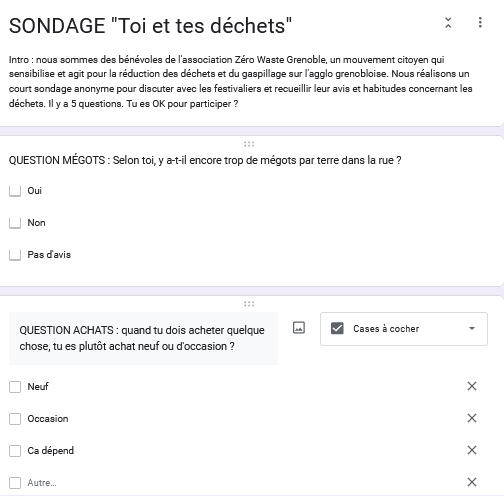
Task: Click the ACHATS question drag handle
Action: pyautogui.click(x=249, y=304)
